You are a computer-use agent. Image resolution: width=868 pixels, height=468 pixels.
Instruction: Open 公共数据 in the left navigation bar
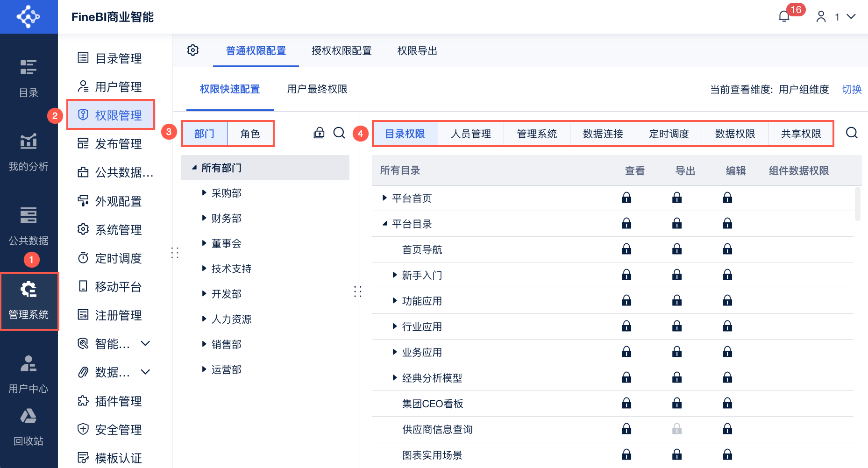pyautogui.click(x=28, y=227)
